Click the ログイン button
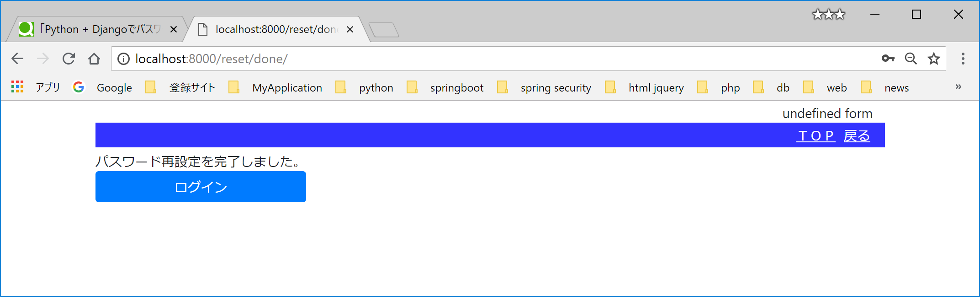The height and width of the screenshot is (297, 980). coord(200,187)
